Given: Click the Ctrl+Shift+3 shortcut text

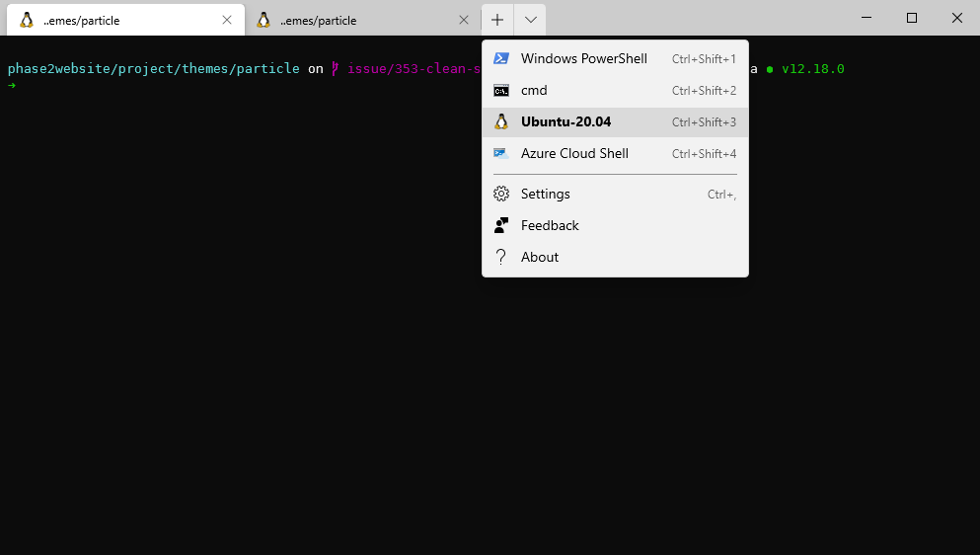Looking at the screenshot, I should (704, 122).
